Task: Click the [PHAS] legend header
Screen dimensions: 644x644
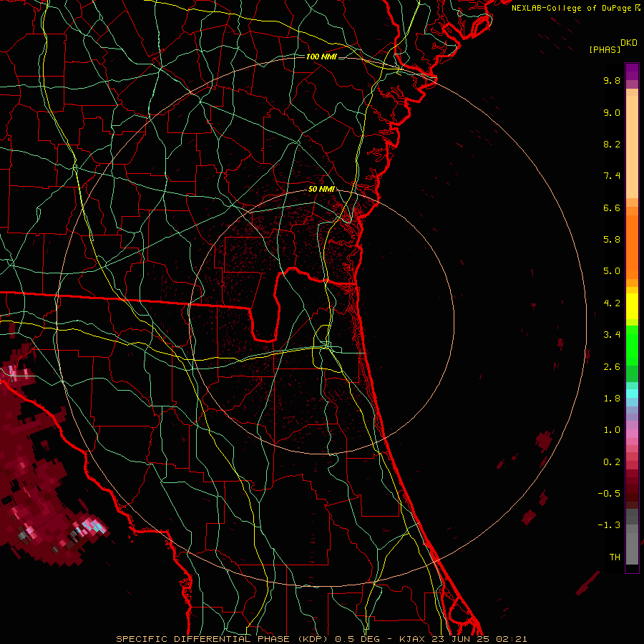Action: coord(605,49)
